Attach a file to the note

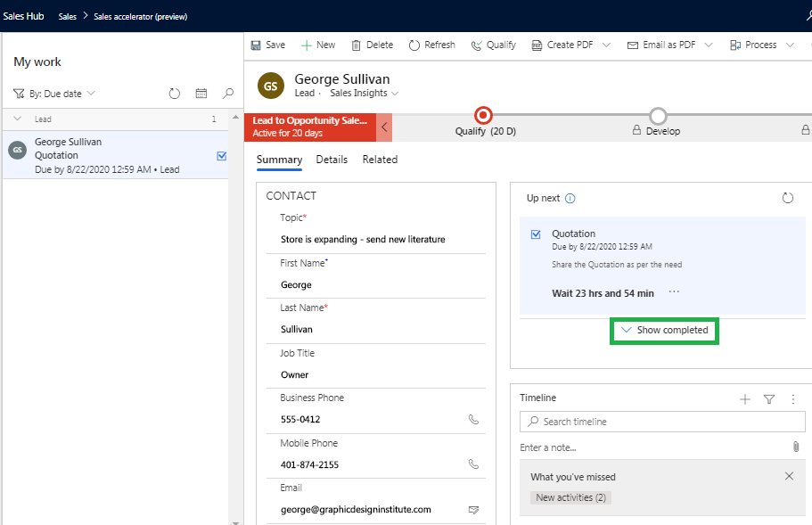click(x=796, y=447)
